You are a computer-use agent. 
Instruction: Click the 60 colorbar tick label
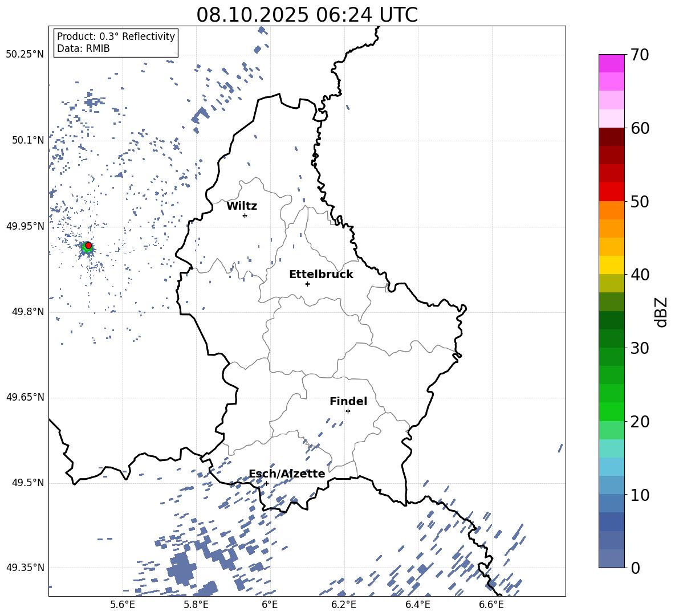tap(640, 128)
